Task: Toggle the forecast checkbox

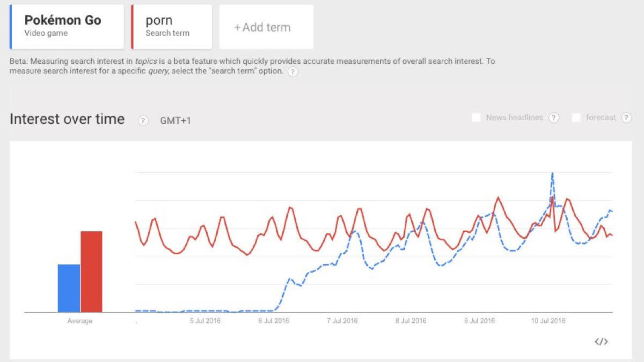Action: 576,118
